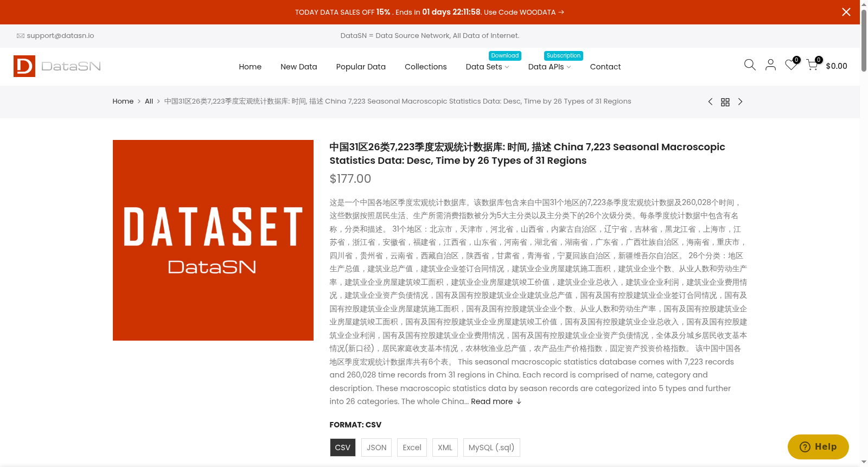Open the Contact menu item
The width and height of the screenshot is (868, 467).
click(605, 67)
